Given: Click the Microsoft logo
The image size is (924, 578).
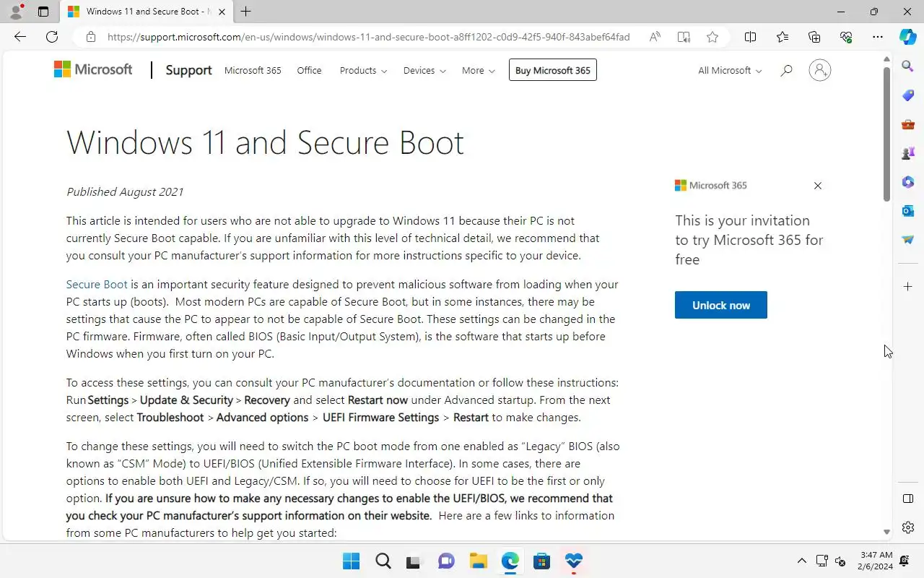Looking at the screenshot, I should tap(93, 69).
